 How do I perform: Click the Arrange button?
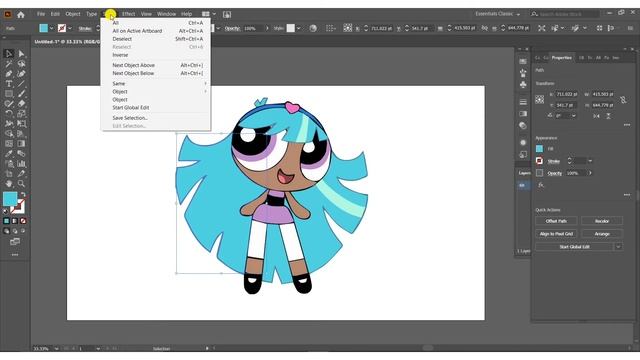point(602,234)
